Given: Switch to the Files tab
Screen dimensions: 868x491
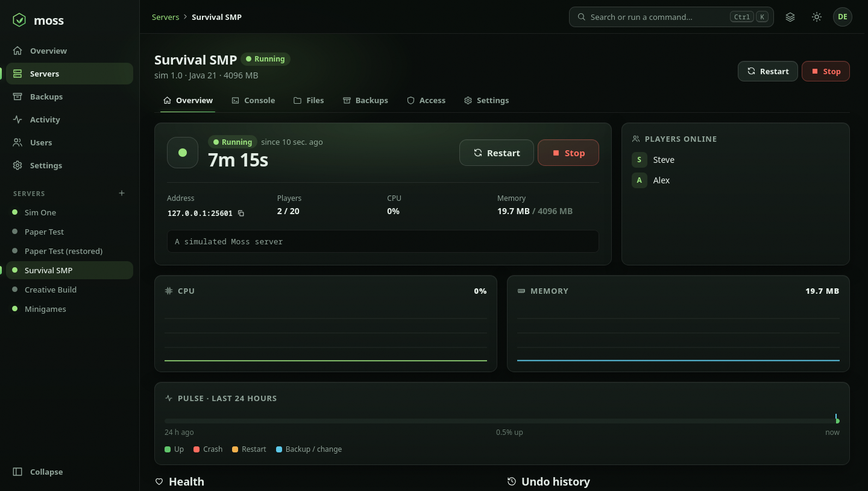Looking at the screenshot, I should pyautogui.click(x=309, y=100).
